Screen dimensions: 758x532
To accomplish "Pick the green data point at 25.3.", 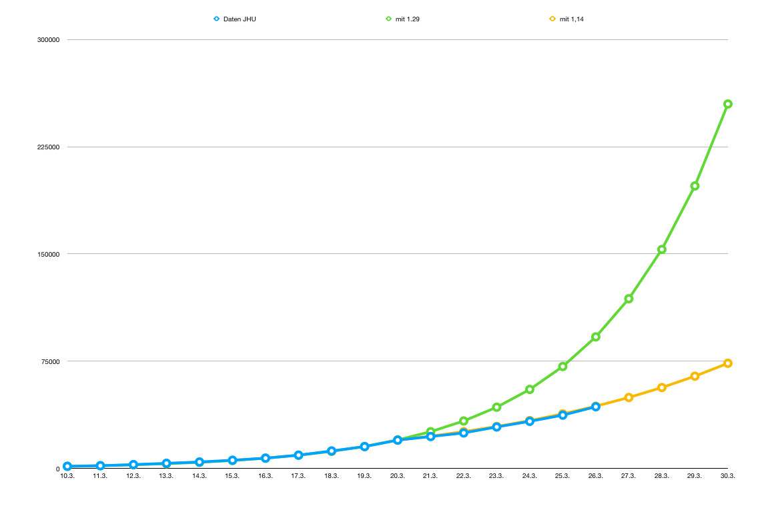I will [562, 367].
